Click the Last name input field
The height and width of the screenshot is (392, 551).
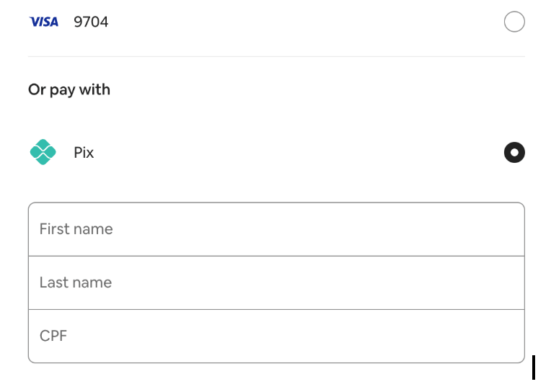(276, 282)
